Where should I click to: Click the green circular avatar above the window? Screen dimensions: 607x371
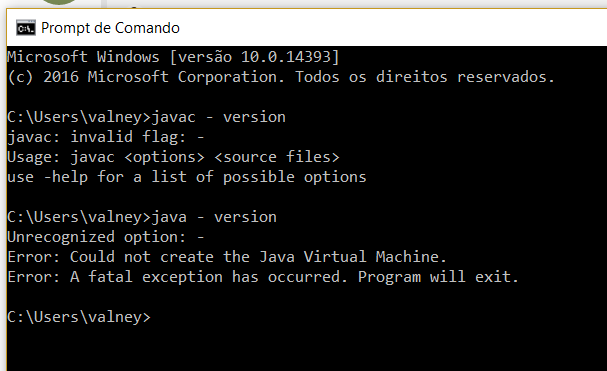coord(59,2)
